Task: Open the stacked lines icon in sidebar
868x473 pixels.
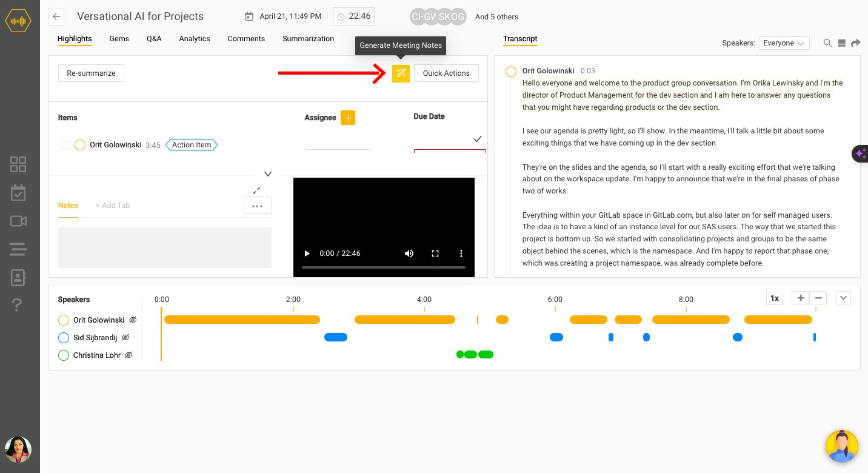Action: 18,249
